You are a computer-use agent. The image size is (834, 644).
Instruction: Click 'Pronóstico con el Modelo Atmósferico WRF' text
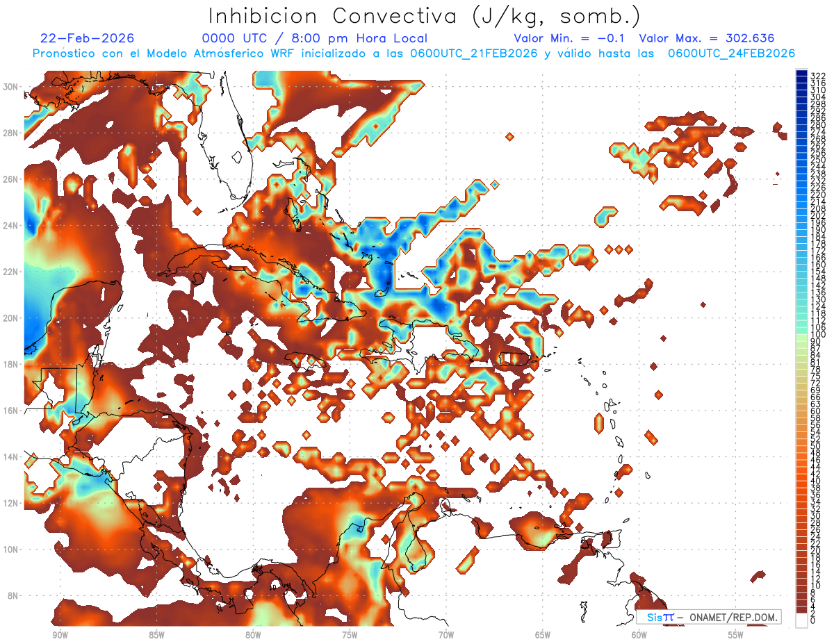165,53
